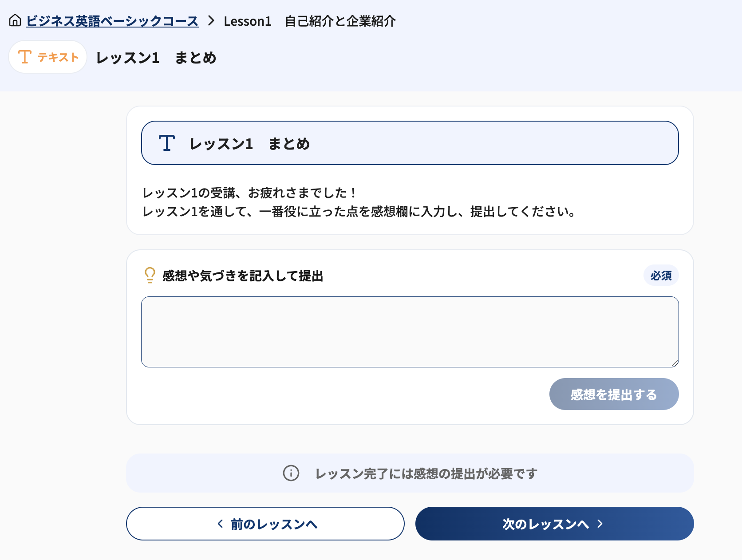Click the lightbulb icon beside 感想や気づき
Screen dimensions: 742x560
click(150, 275)
